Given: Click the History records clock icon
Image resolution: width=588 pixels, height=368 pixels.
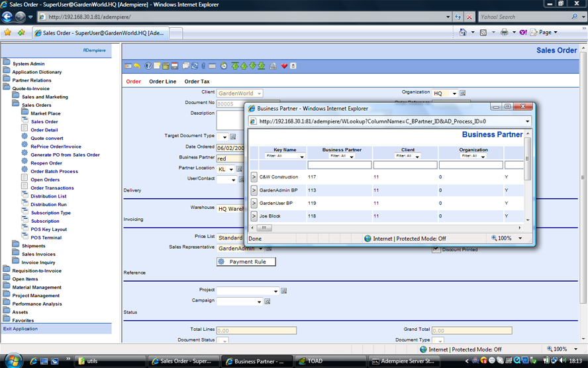Looking at the screenshot, I should click(224, 66).
